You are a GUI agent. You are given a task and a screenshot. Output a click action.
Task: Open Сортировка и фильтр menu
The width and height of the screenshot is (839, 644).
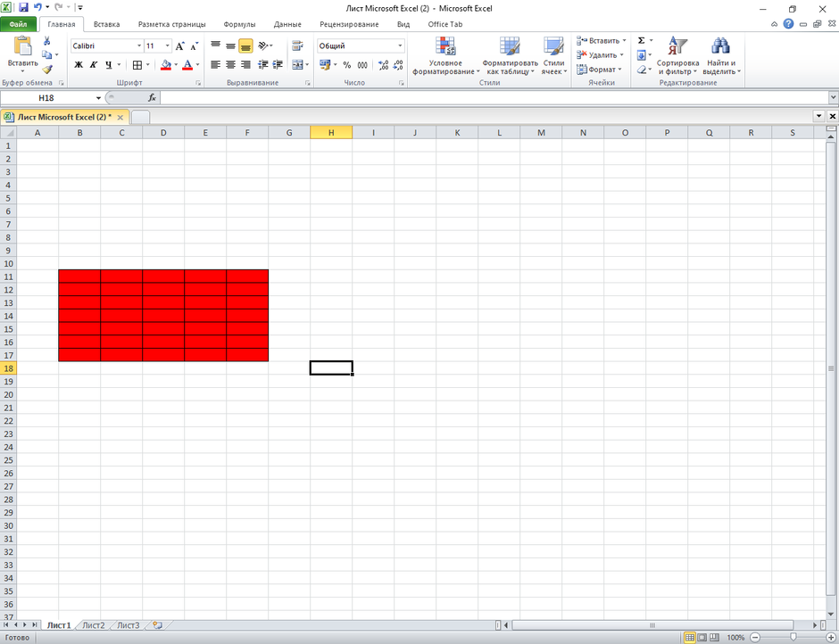tap(678, 55)
